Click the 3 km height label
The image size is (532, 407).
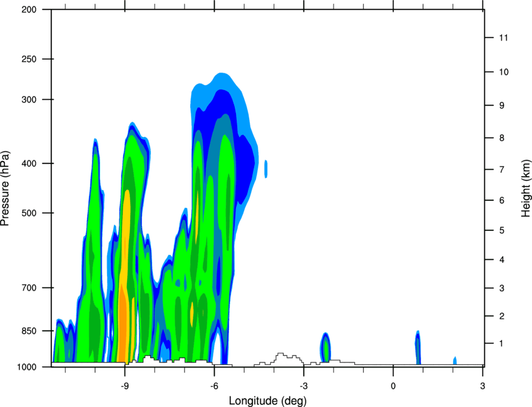(x=501, y=288)
